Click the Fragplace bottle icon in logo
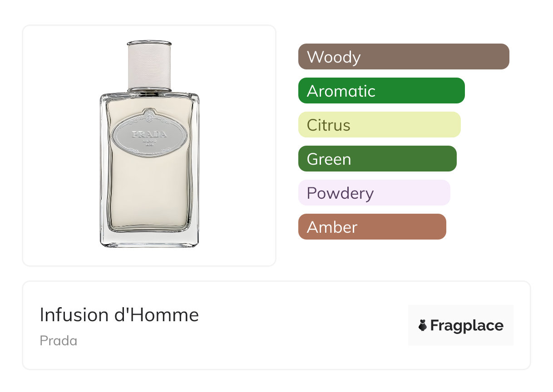This screenshot has width=553, height=392. 423,325
